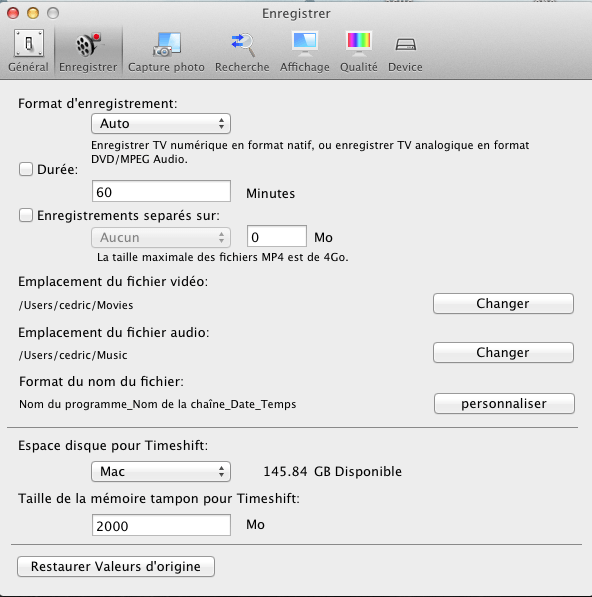Image resolution: width=592 pixels, height=597 pixels.
Task: Click the yellow minimize window button
Action: click(x=33, y=13)
